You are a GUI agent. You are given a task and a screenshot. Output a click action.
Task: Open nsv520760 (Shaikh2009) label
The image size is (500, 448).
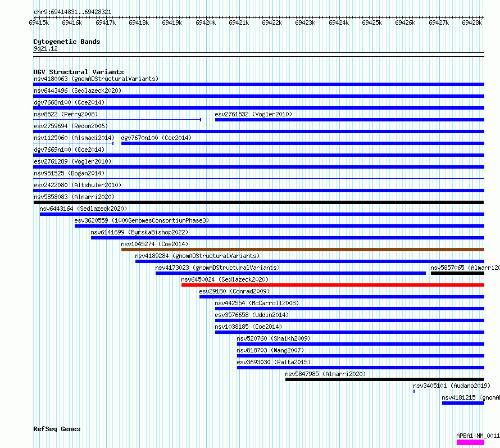[x=274, y=338]
